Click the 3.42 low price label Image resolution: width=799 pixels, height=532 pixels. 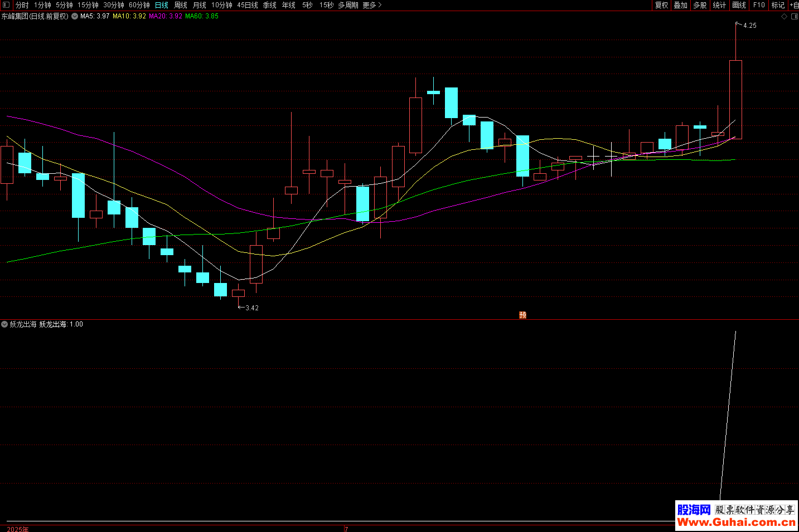[x=252, y=308]
